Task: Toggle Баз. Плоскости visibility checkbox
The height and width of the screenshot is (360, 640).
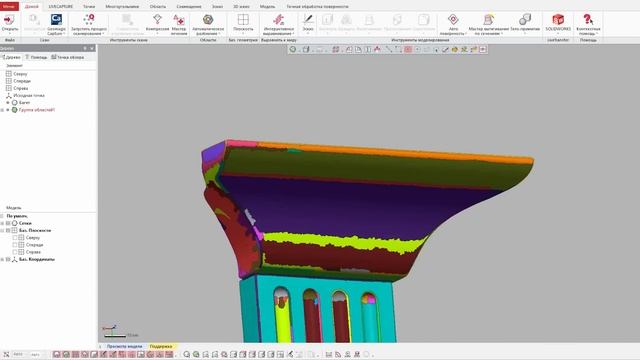Action: (x=8, y=231)
